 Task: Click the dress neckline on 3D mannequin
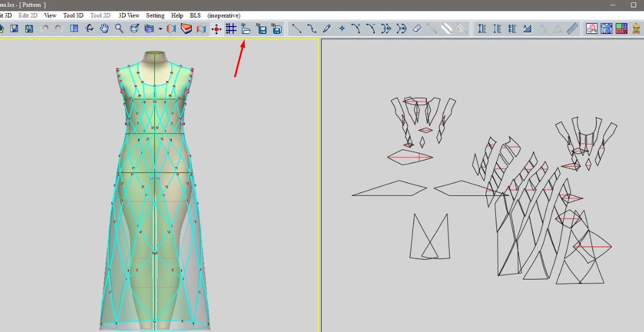[154, 85]
